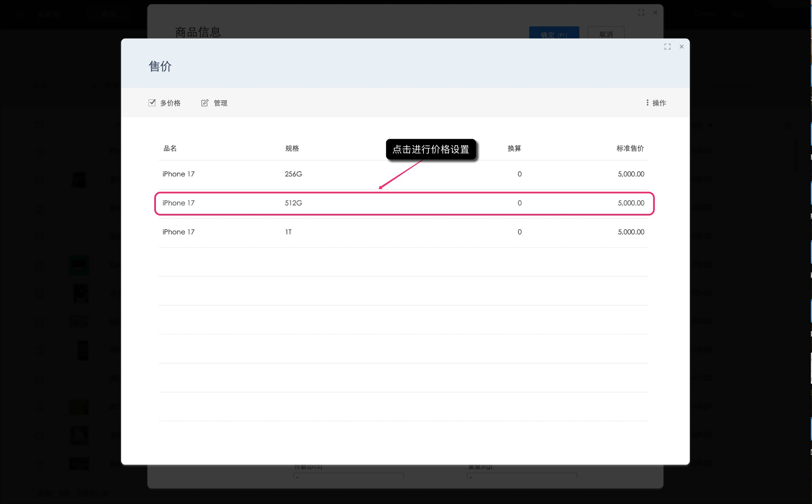
Task: Click the 点击进行价格设置 tooltip
Action: pos(431,149)
